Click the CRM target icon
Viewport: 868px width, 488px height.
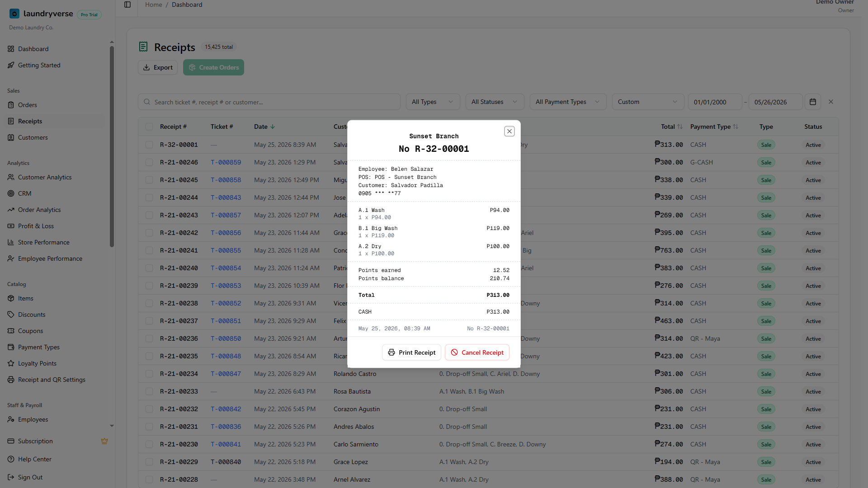[11, 193]
